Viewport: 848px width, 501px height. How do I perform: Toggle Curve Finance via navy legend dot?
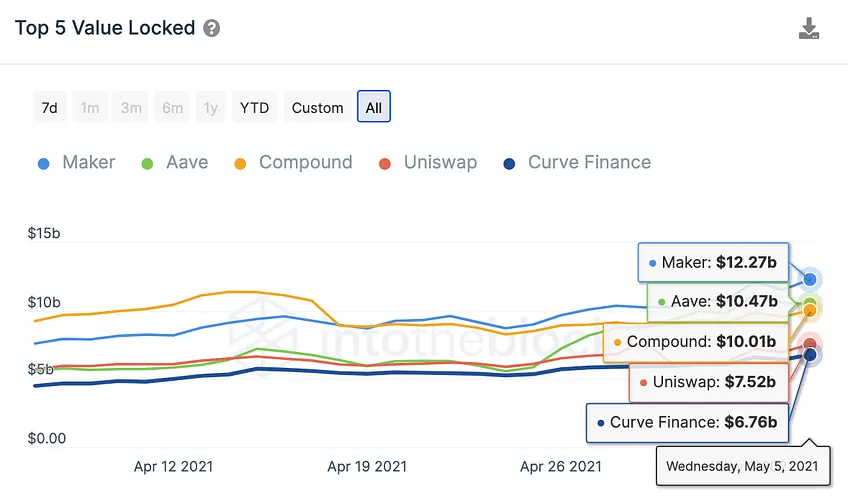point(509,163)
